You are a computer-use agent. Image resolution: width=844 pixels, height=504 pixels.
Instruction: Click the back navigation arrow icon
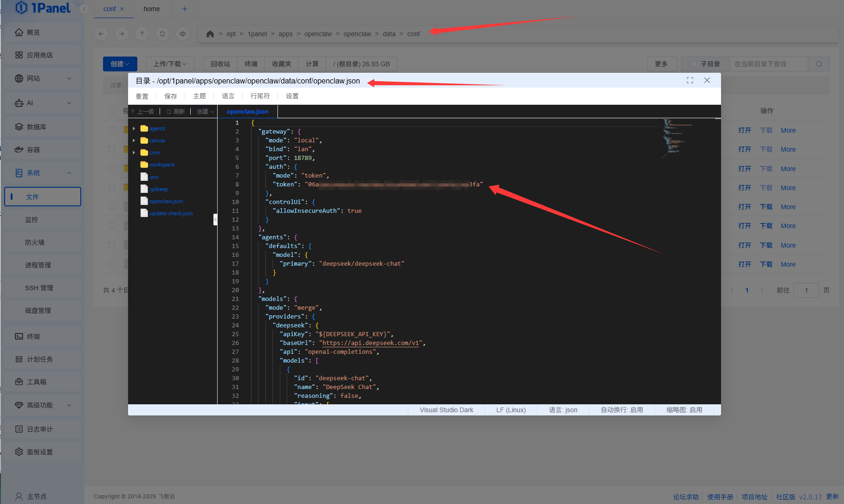[101, 34]
